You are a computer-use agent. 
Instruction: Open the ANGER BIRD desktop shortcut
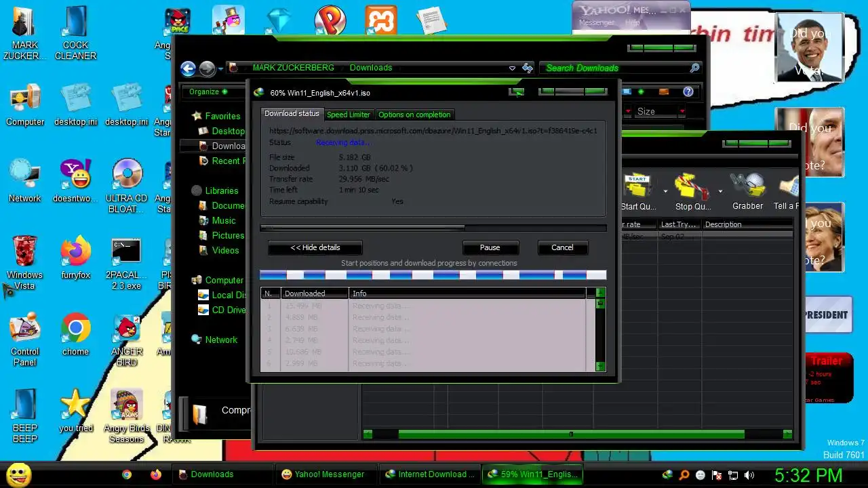[x=127, y=340]
